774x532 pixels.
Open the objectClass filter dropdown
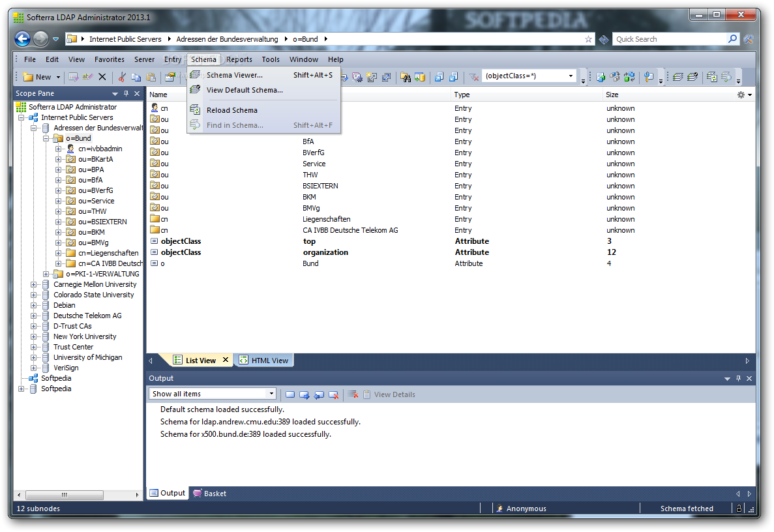[x=571, y=76]
